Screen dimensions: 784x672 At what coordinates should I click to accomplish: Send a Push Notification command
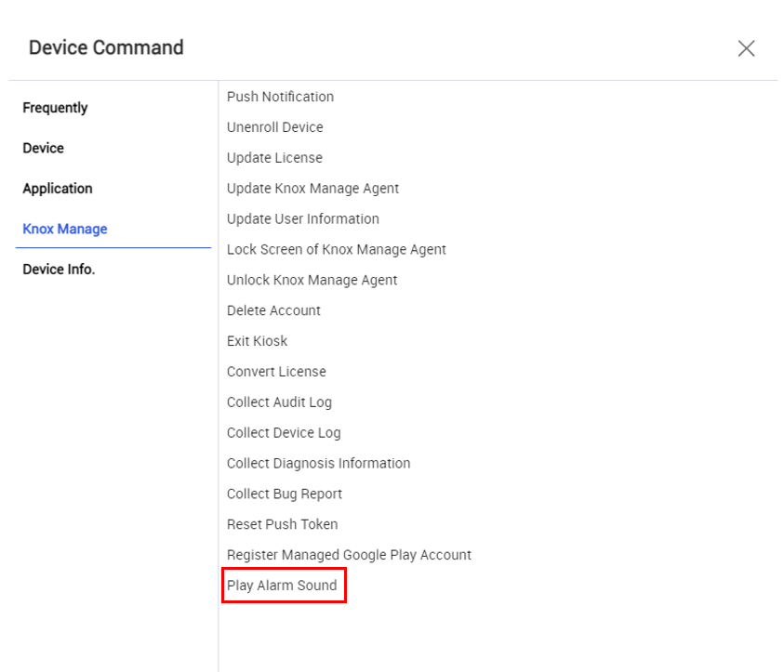point(280,97)
